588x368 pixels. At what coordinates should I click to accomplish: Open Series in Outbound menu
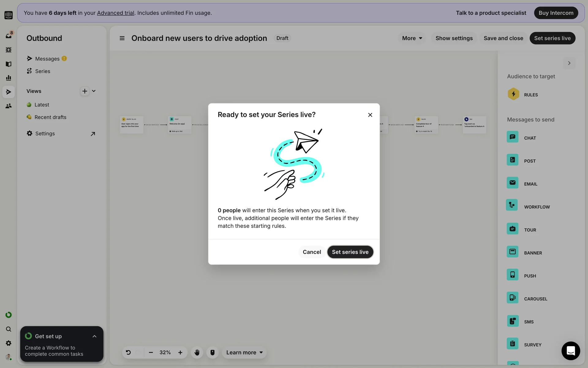[43, 71]
